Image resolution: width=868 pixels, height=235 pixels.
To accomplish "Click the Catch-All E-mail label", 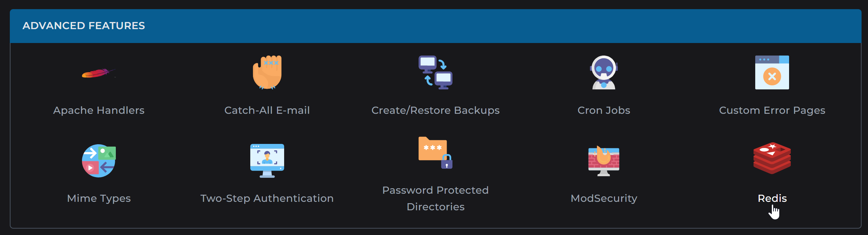I will 267,110.
